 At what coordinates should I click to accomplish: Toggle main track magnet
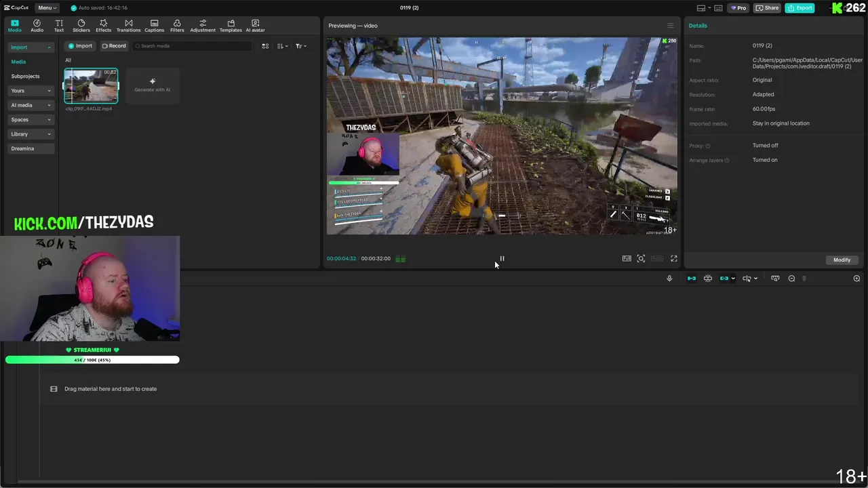point(692,279)
